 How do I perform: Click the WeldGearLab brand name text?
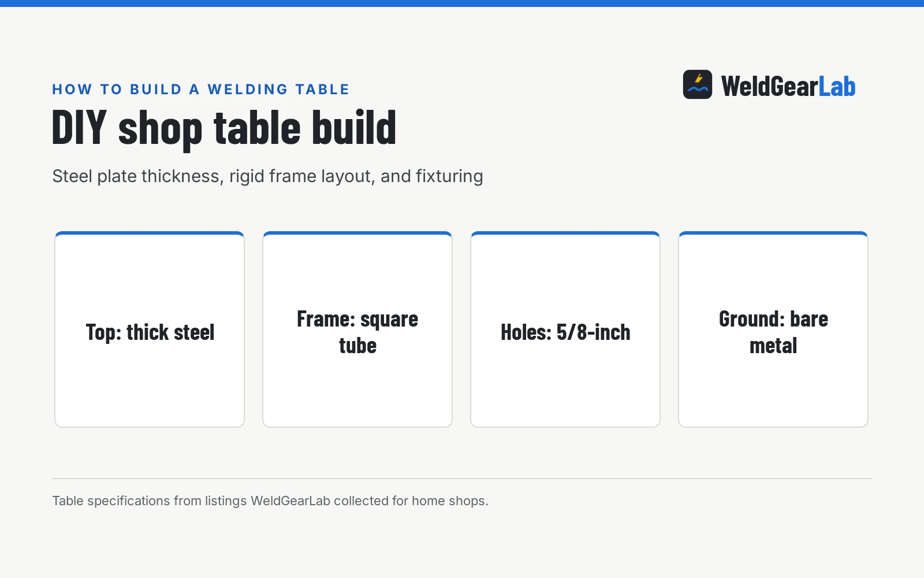pyautogui.click(x=788, y=86)
